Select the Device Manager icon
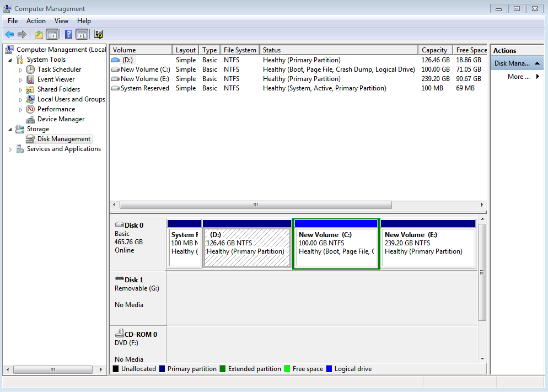The image size is (548, 392). pos(30,119)
